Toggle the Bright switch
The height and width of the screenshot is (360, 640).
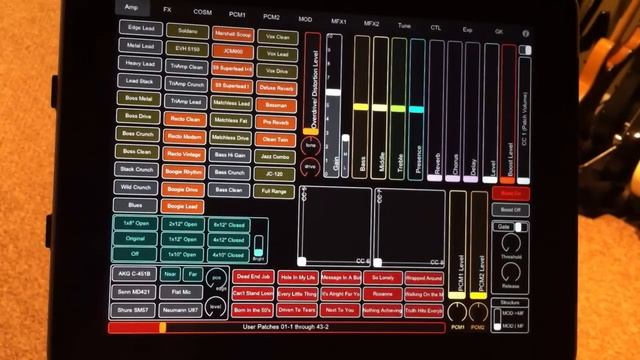click(x=258, y=245)
